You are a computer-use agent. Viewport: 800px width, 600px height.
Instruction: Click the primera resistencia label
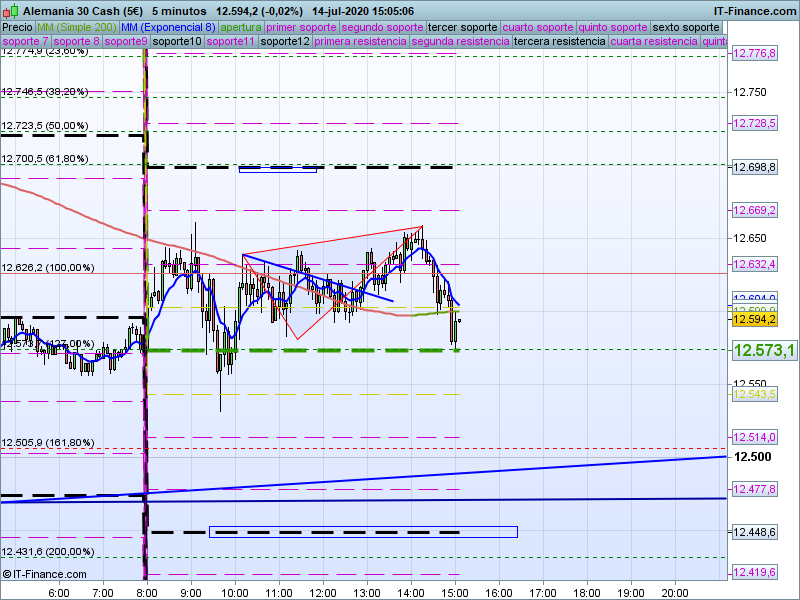360,41
